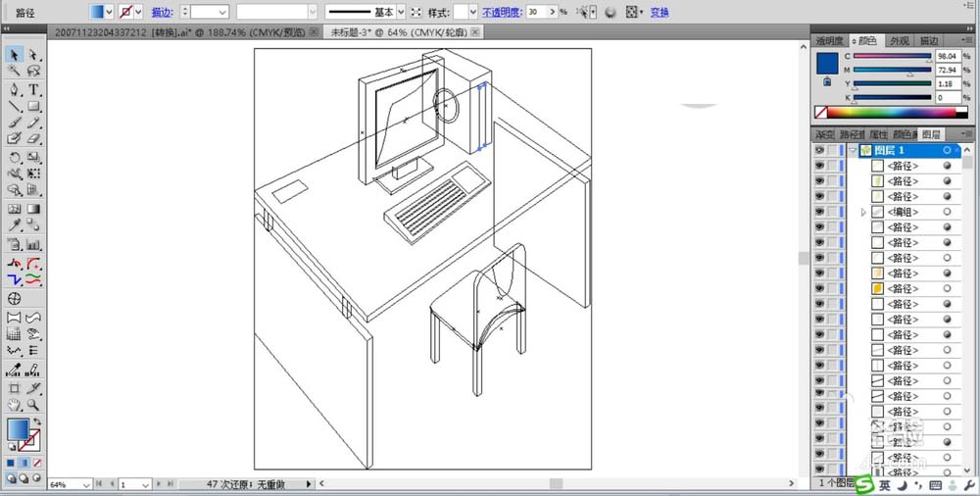
Task: Click the blue fill swatch in color panel
Action: [827, 64]
